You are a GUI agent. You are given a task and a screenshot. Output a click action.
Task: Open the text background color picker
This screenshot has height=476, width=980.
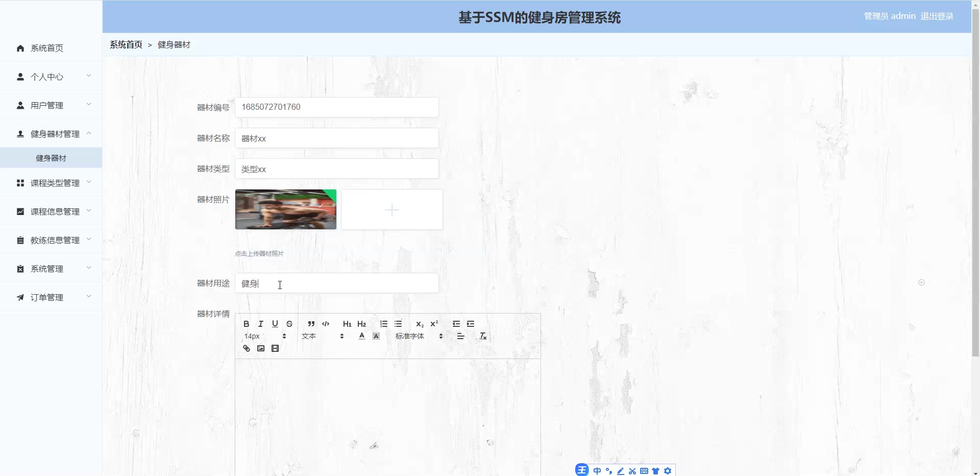pos(376,336)
